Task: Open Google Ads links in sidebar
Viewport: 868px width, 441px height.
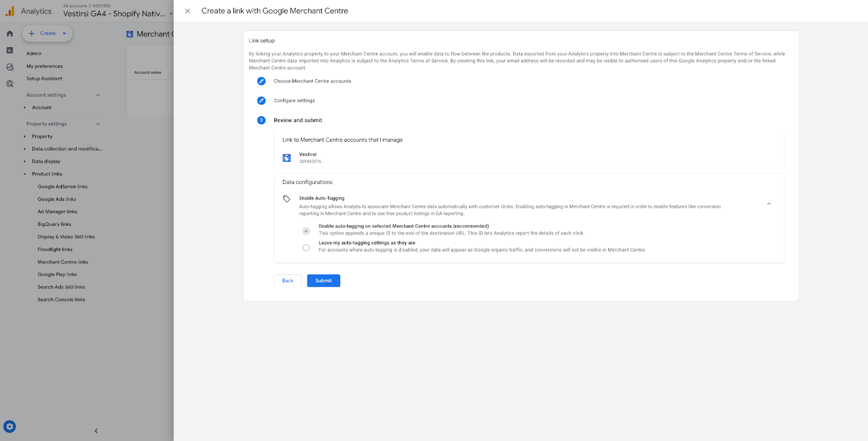Action: click(x=57, y=199)
